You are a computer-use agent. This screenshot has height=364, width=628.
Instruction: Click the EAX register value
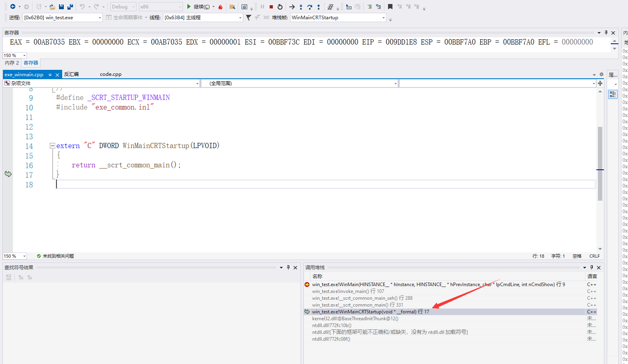[x=49, y=42]
